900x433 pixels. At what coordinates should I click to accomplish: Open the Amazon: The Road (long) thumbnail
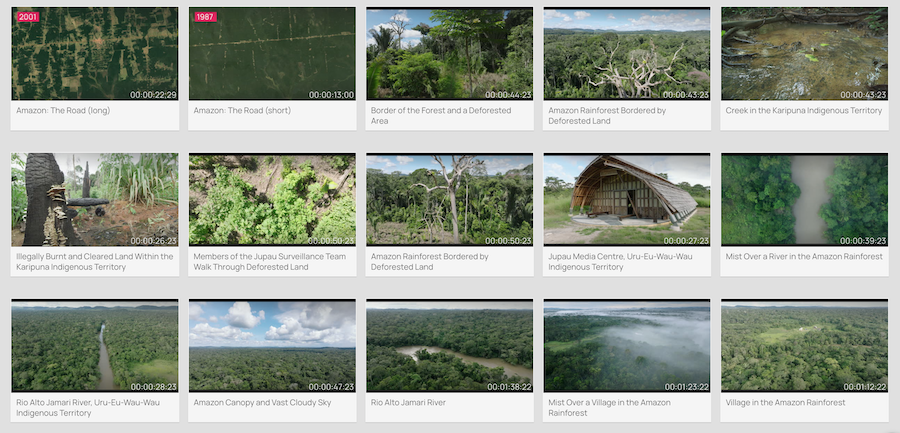95,53
